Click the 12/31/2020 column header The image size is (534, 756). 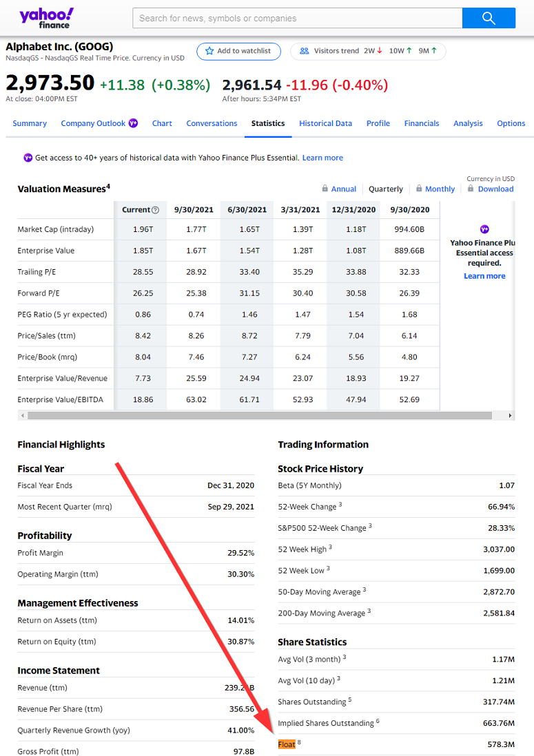[353, 210]
